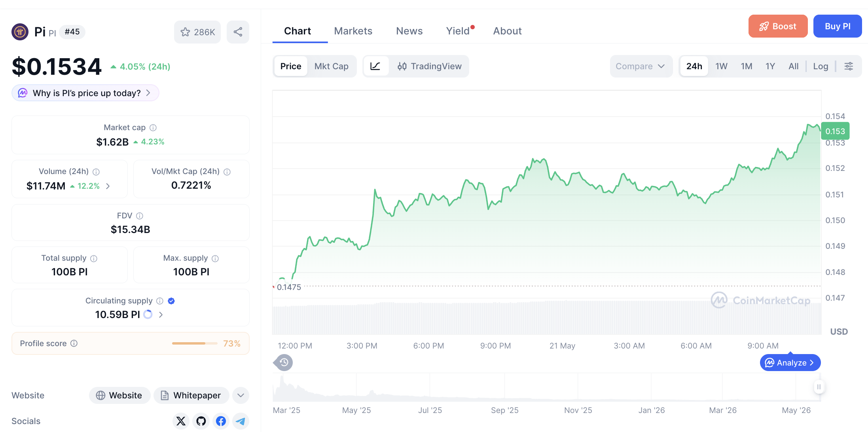Screen dimensions: 868x432
Task: Click the Circulating supply info icon
Action: 160,301
